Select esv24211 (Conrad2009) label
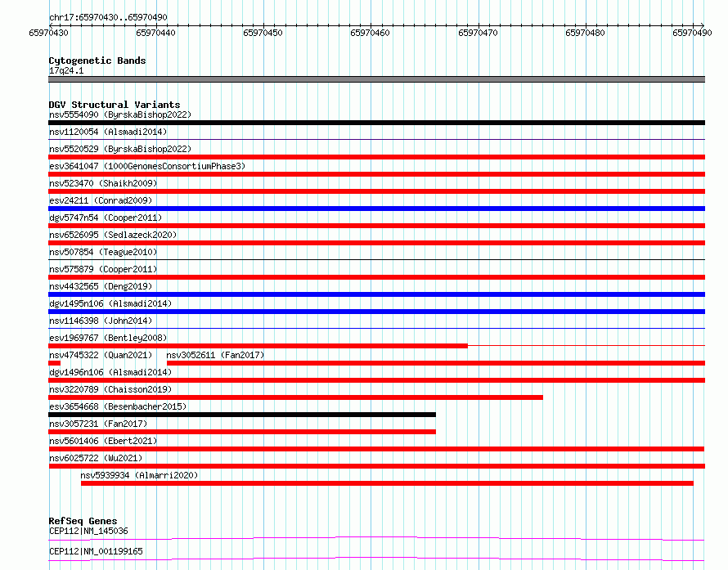The width and height of the screenshot is (728, 570). point(101,200)
